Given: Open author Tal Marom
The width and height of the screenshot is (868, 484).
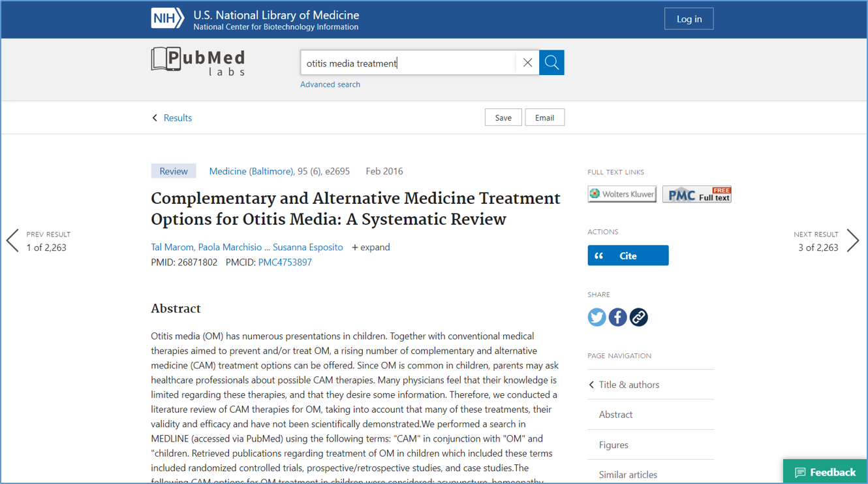Looking at the screenshot, I should [x=172, y=247].
